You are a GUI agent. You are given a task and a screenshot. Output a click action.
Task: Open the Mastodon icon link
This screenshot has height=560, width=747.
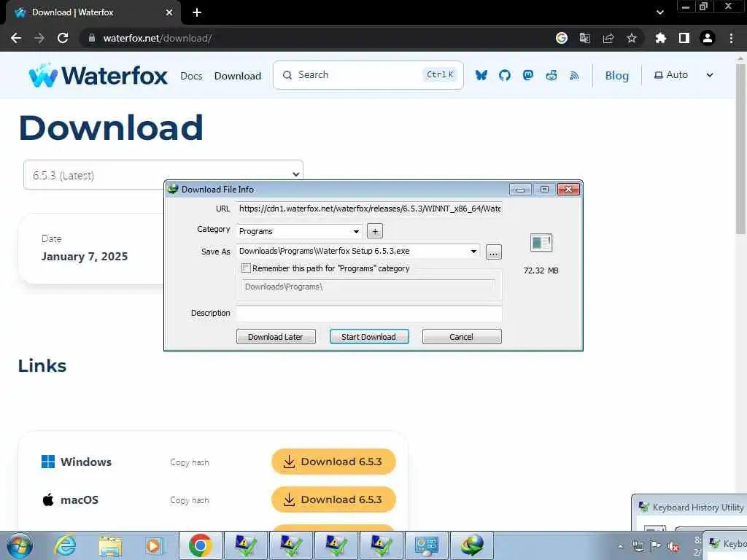tap(528, 75)
